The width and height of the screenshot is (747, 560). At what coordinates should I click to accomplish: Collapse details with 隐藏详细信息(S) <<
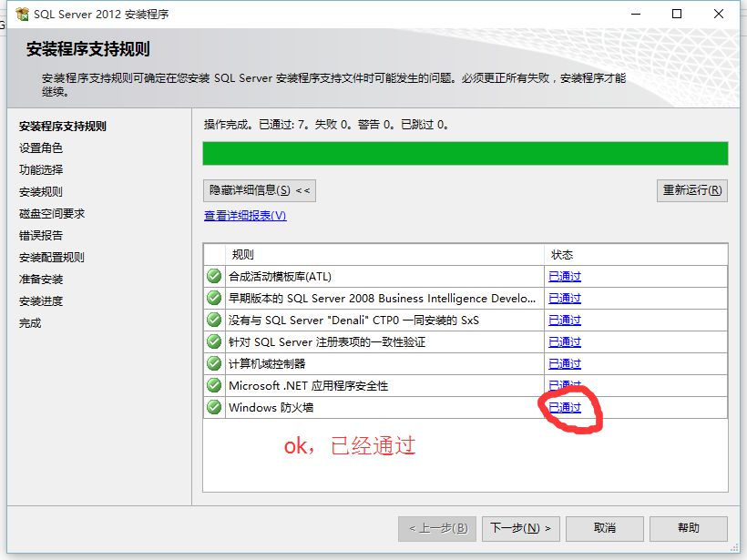[x=258, y=190]
